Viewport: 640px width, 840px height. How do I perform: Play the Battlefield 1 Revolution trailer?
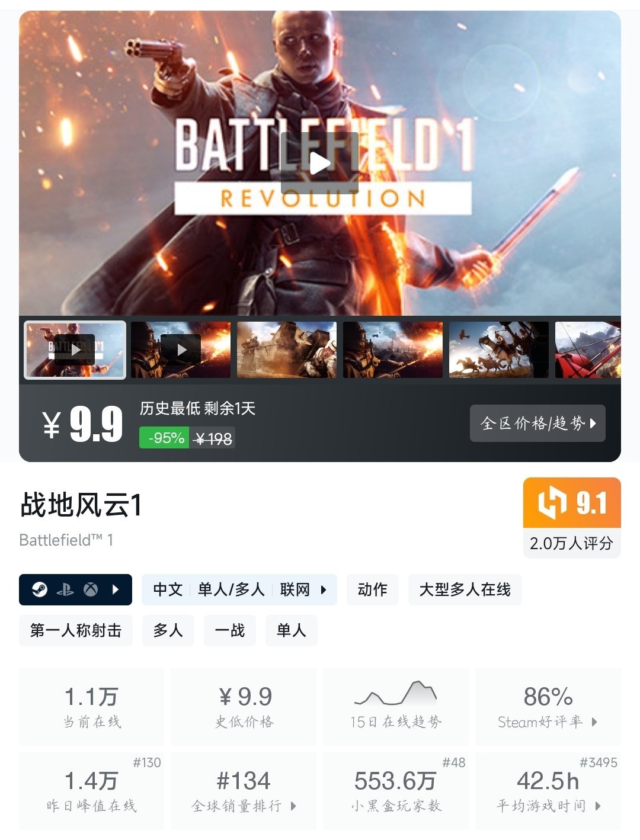(x=319, y=163)
